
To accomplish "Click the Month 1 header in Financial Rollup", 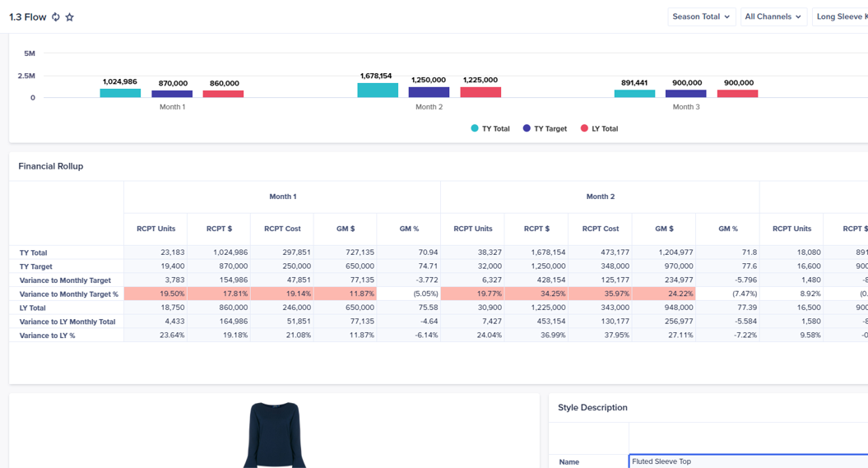I will [282, 197].
